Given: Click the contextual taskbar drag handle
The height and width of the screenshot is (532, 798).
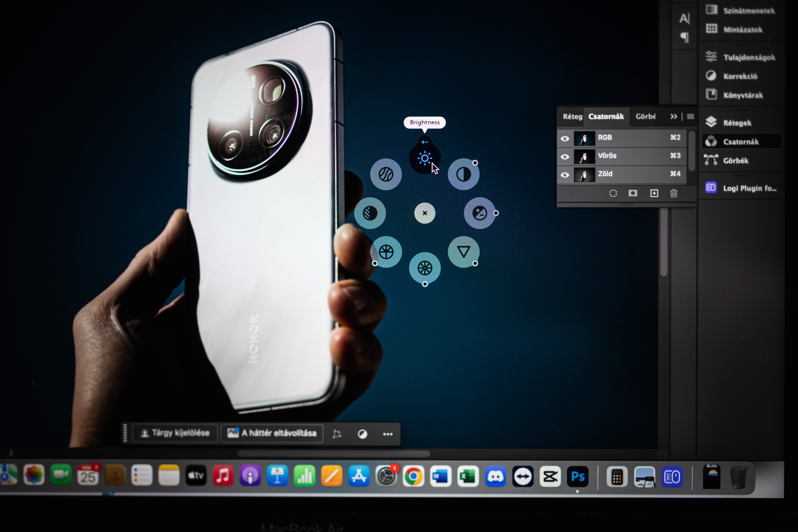Looking at the screenshot, I should point(125,433).
